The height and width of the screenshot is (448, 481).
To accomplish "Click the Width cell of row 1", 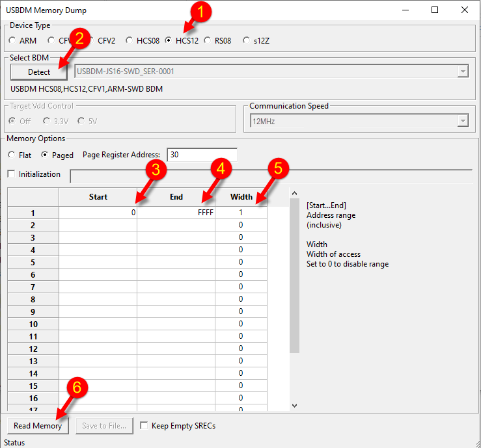I will [x=241, y=213].
